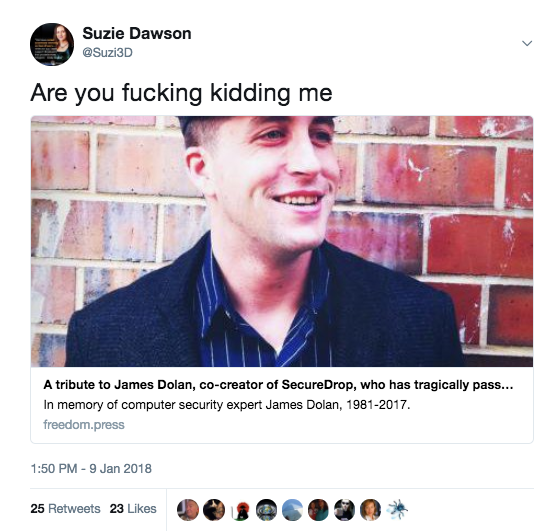Select the blue sky pyramid avatar
Screen dimensions: 555x531
(293, 510)
